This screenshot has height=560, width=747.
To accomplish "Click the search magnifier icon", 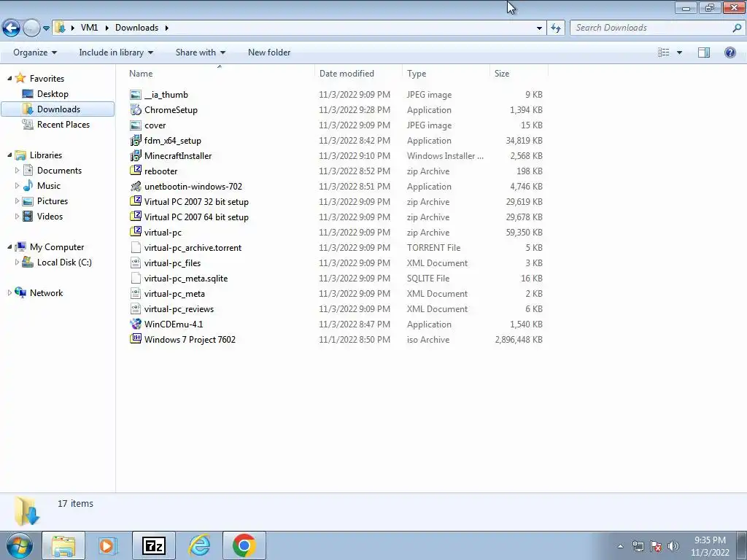I will (x=737, y=28).
